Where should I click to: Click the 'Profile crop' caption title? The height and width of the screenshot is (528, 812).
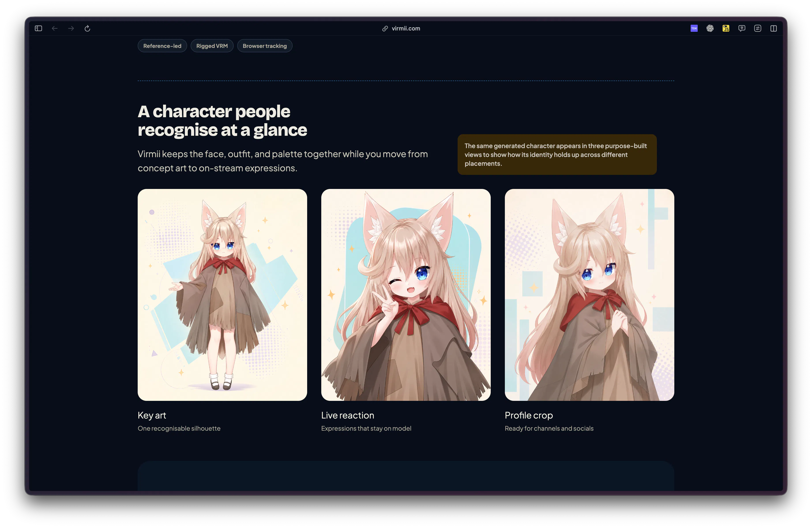pyautogui.click(x=529, y=415)
